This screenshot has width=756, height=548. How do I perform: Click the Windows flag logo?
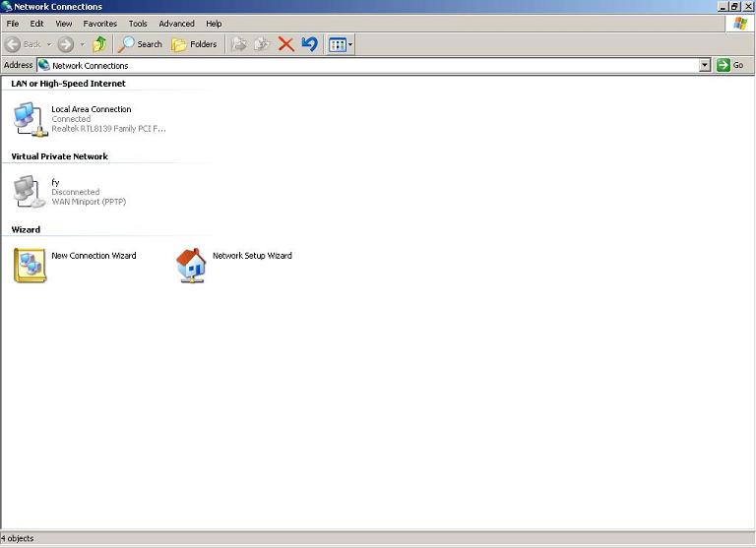pos(740,24)
